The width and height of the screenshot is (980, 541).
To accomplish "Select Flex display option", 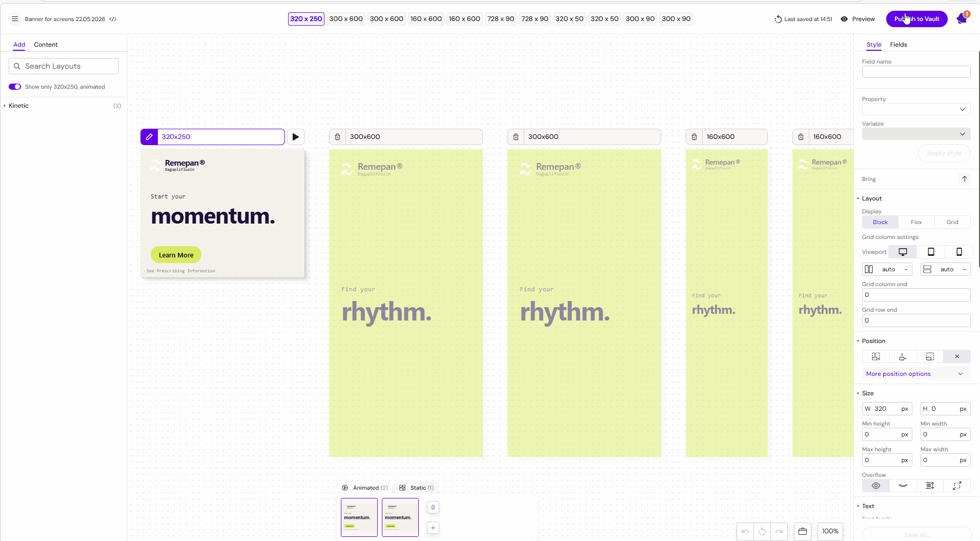I will (x=916, y=222).
